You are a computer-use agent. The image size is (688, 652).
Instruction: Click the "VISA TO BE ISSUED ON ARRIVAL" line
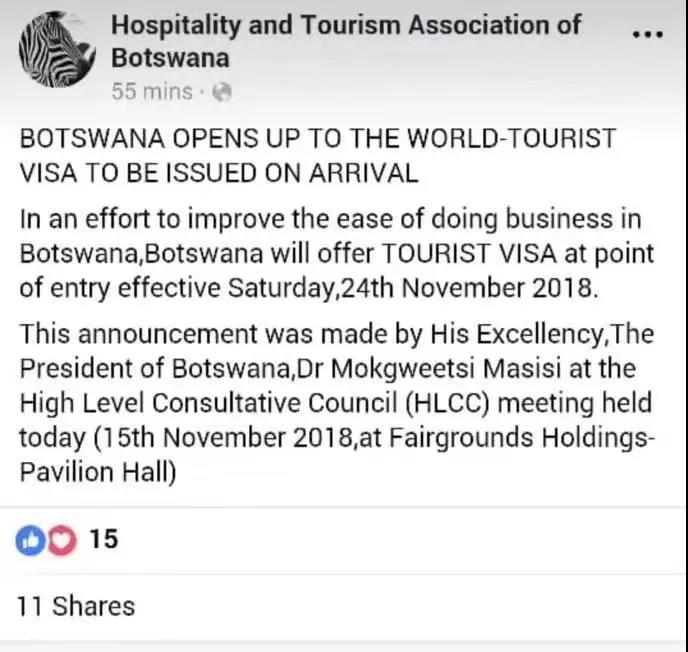pos(218,172)
